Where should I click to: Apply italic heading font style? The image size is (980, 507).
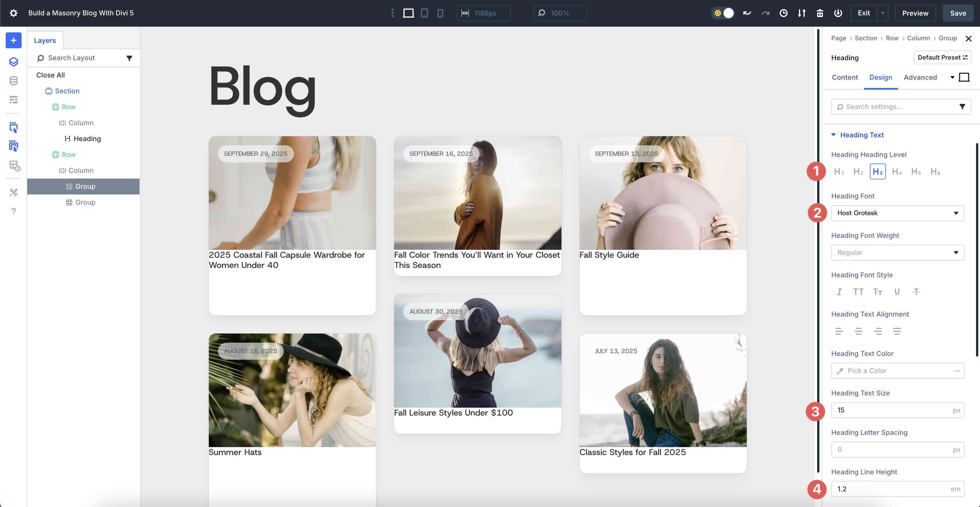click(839, 292)
